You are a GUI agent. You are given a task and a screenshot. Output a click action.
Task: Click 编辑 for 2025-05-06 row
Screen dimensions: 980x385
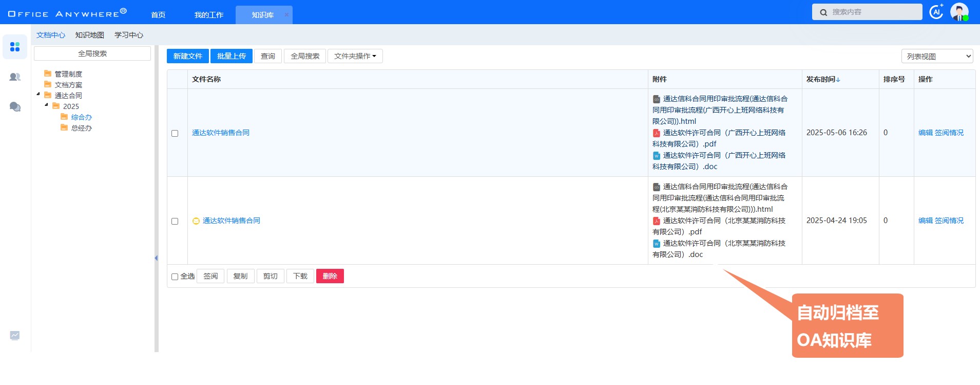[x=926, y=133]
